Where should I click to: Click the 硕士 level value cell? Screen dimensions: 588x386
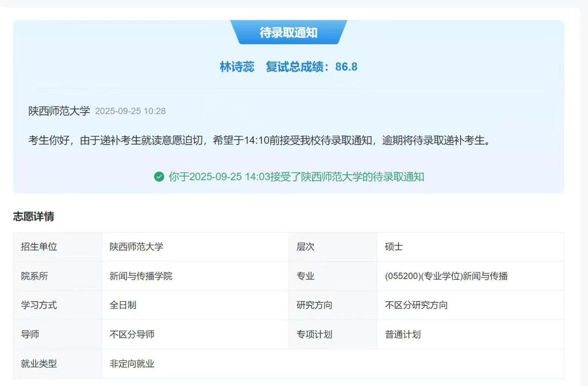click(394, 247)
